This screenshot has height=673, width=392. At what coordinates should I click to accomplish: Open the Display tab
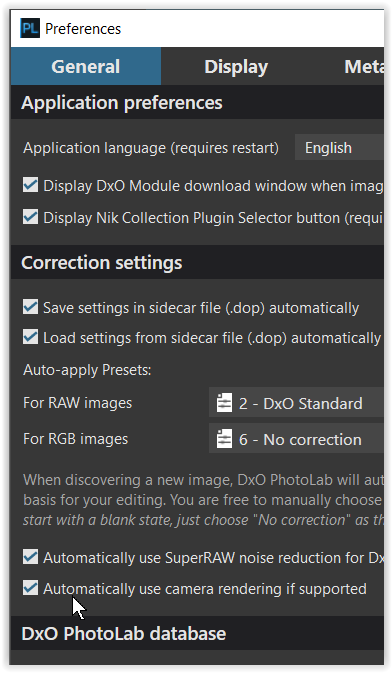point(236,67)
